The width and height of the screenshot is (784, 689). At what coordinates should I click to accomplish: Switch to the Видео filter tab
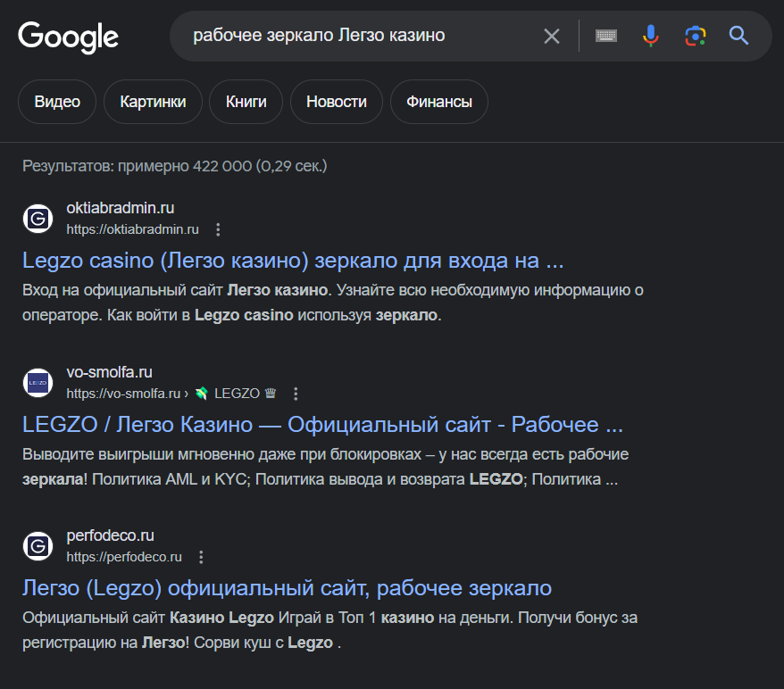(57, 102)
